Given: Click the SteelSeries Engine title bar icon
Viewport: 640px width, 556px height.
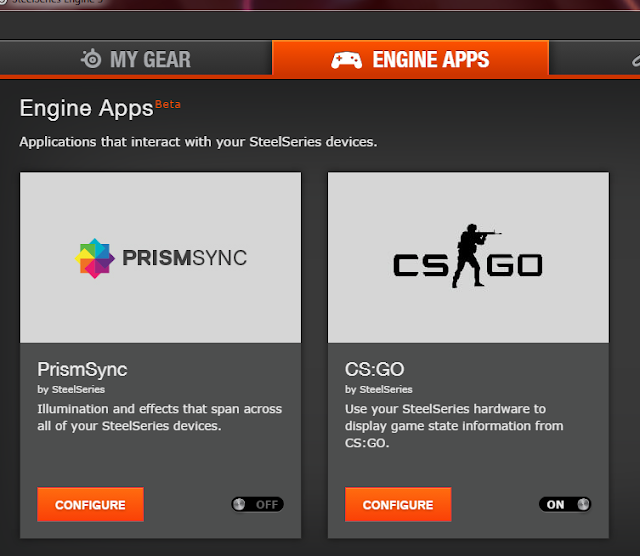Looking at the screenshot, I should pos(2,2).
